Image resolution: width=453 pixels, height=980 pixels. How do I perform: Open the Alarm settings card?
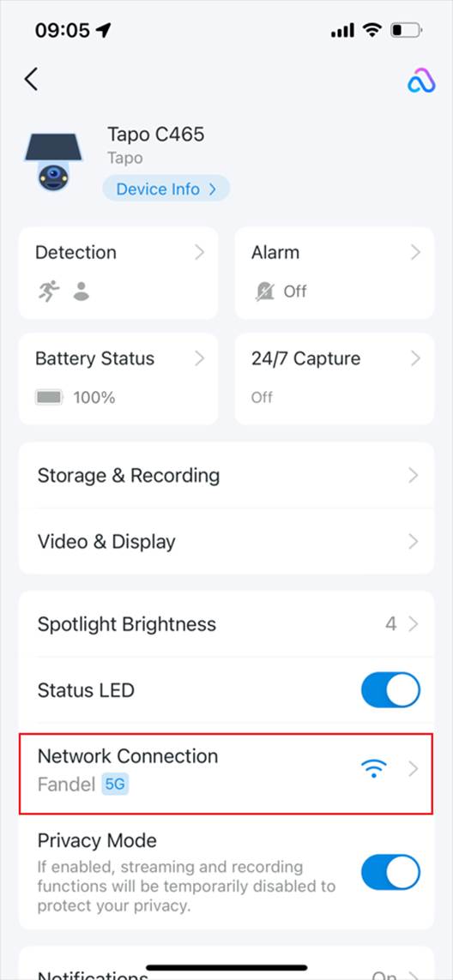[334, 274]
